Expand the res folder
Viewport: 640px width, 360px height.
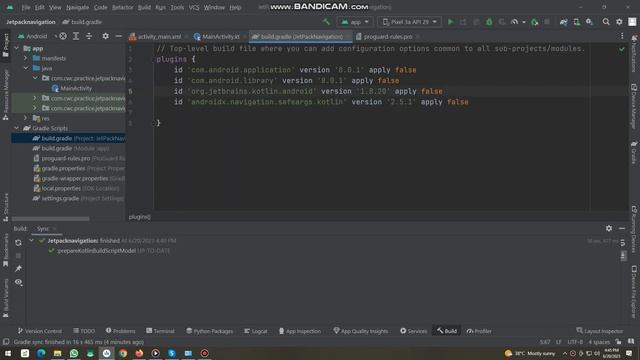tap(26, 118)
